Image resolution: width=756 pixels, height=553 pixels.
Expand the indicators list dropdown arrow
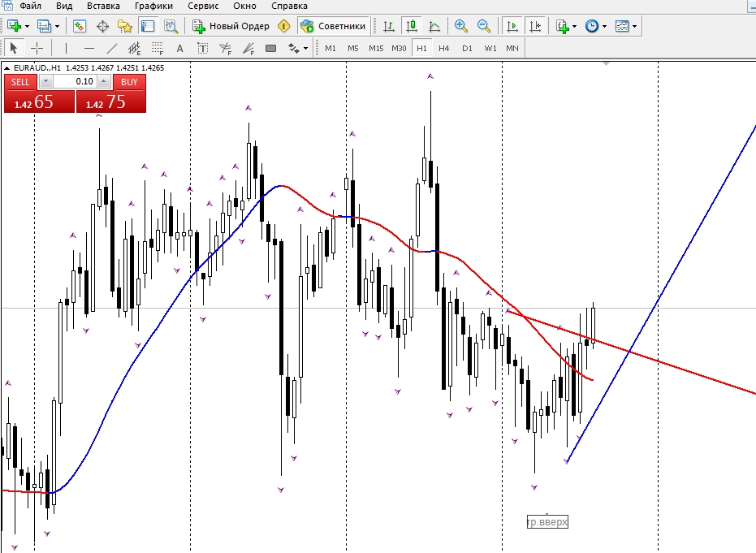(574, 26)
